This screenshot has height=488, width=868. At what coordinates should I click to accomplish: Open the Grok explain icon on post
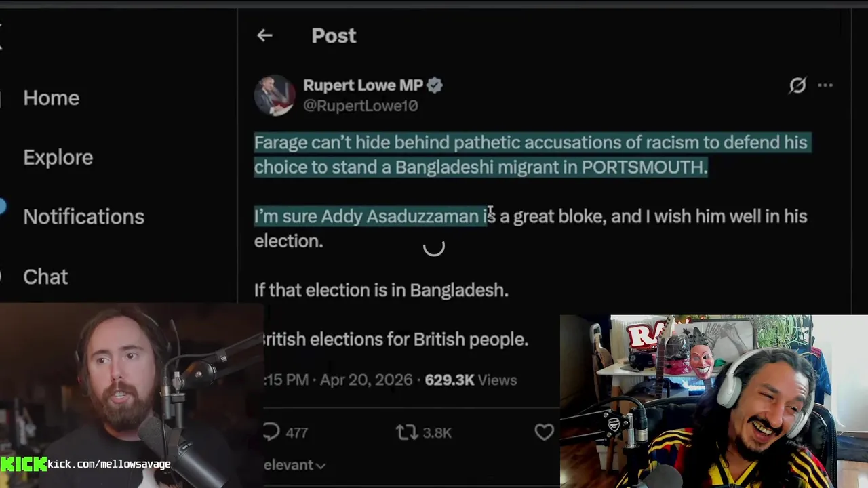[x=797, y=85]
